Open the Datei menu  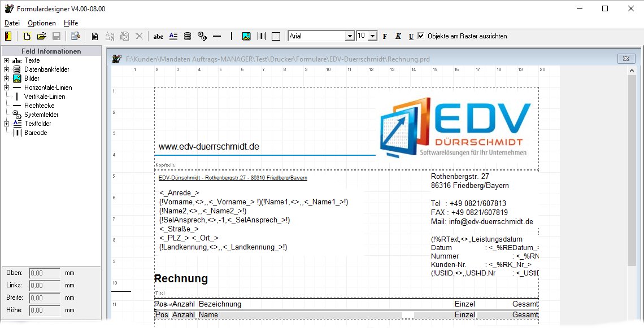(x=12, y=23)
